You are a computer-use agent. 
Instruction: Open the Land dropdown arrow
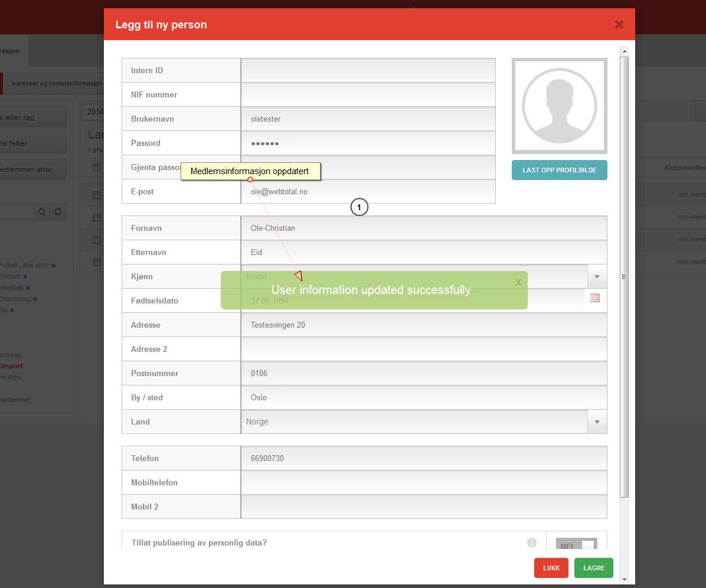(597, 422)
